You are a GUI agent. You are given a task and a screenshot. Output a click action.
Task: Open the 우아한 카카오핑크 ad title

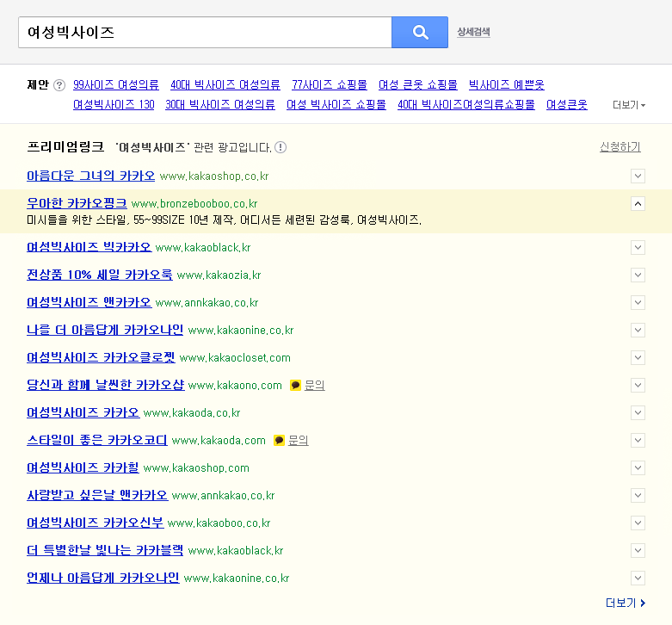point(77,203)
